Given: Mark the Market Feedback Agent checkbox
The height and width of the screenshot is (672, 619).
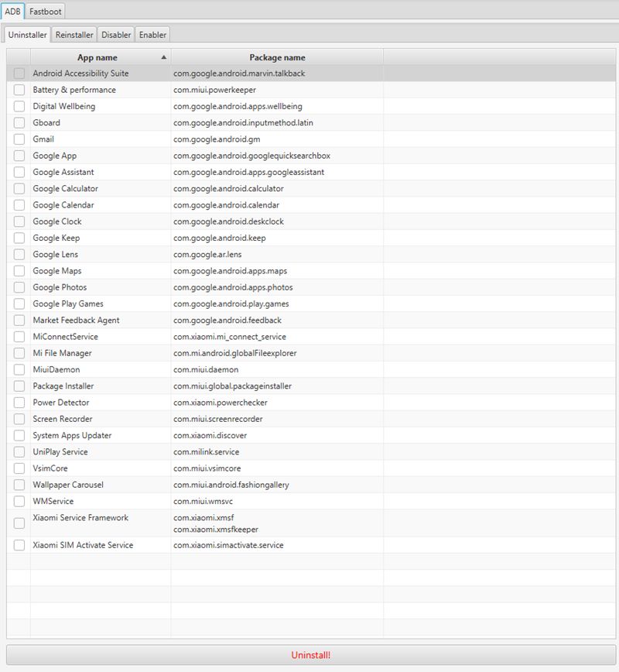Looking at the screenshot, I should tap(19, 321).
